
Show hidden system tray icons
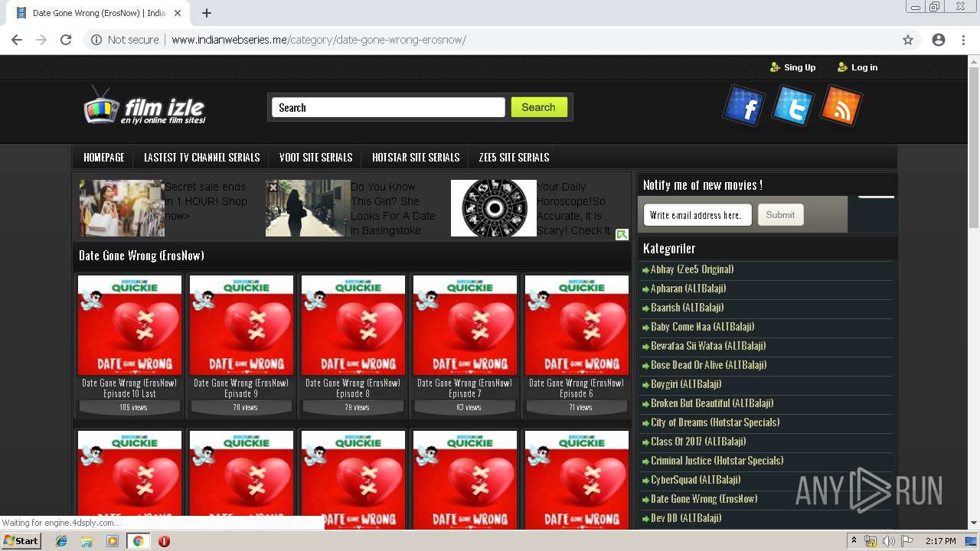[x=854, y=541]
